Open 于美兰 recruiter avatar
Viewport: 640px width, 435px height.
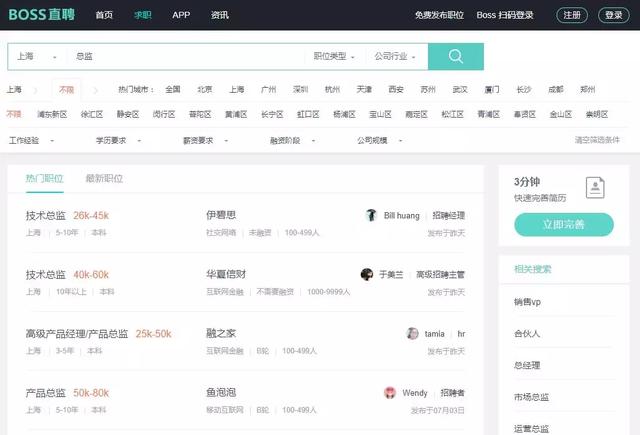point(367,274)
